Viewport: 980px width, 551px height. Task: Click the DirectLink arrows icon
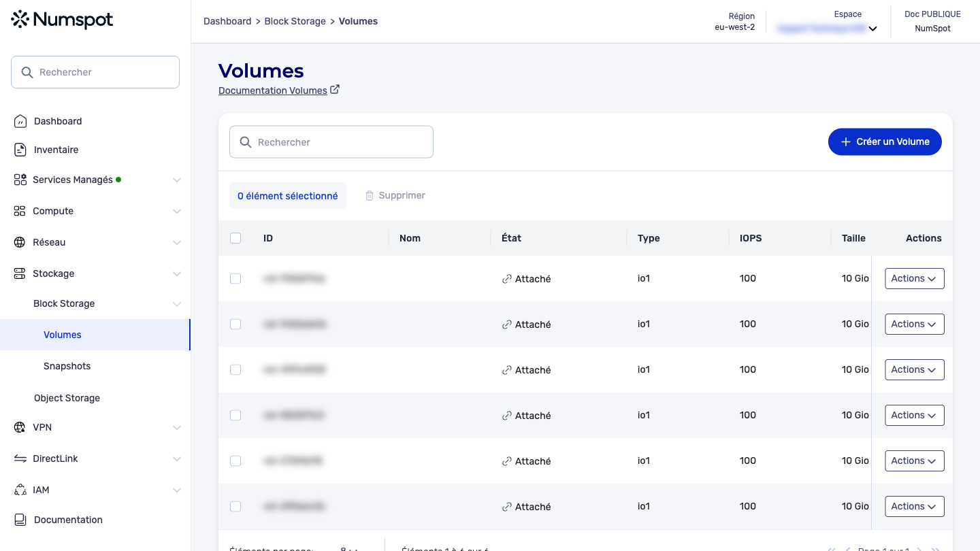pos(20,458)
